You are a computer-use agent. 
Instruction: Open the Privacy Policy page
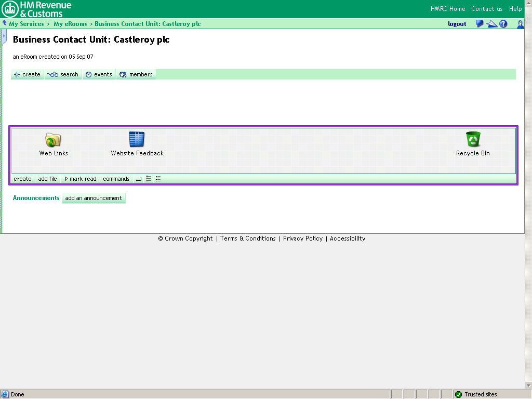[x=303, y=238]
